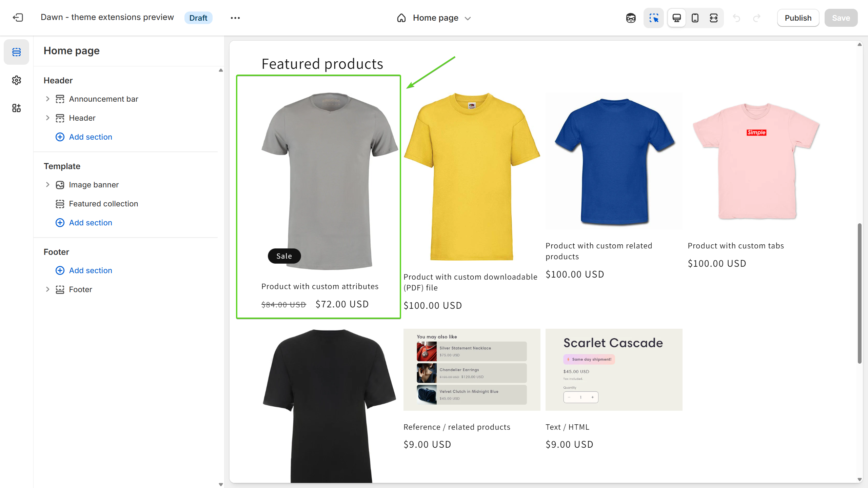Click the exit editor icon
This screenshot has width=868, height=488.
point(18,18)
